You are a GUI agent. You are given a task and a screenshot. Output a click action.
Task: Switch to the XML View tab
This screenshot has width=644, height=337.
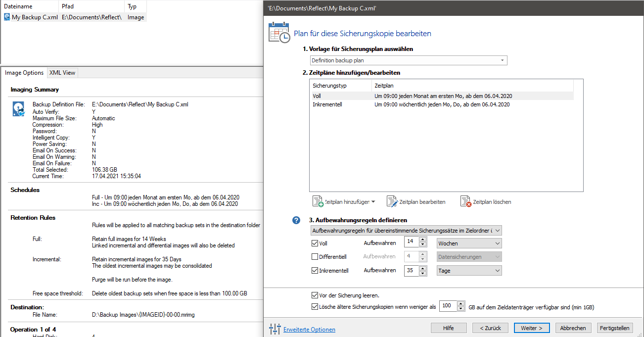(62, 73)
